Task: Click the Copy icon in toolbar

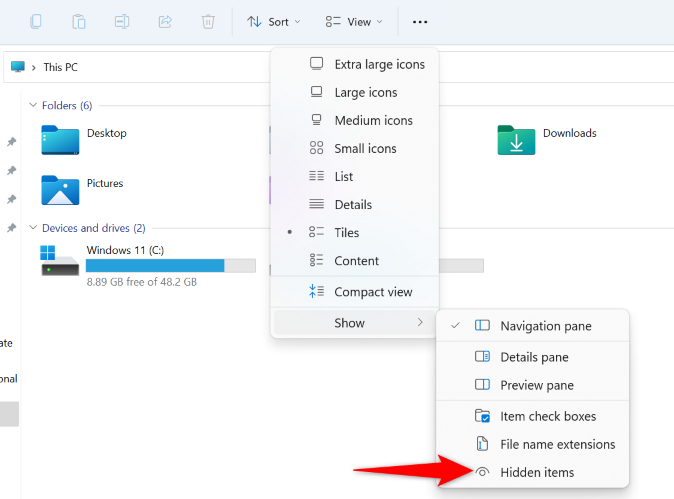Action: pos(36,21)
